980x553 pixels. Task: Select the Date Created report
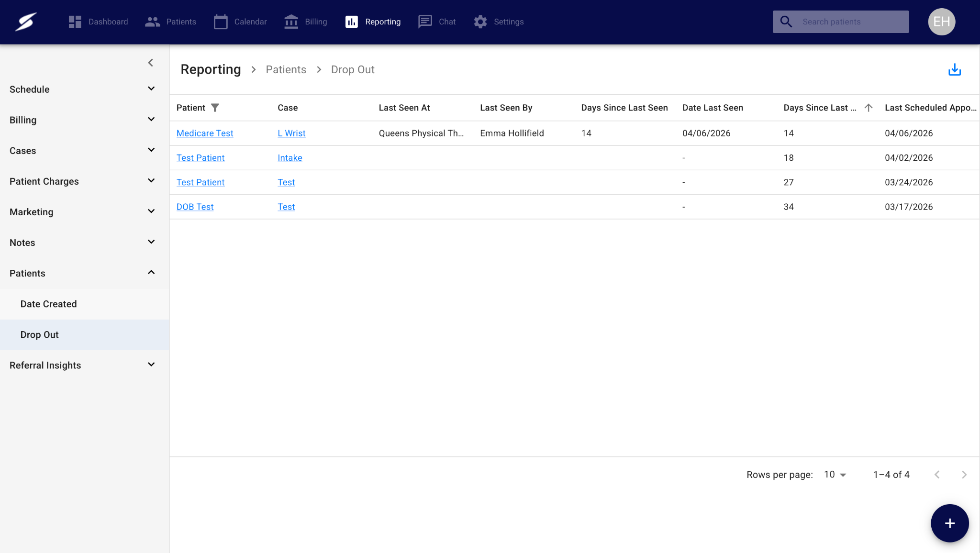click(48, 304)
